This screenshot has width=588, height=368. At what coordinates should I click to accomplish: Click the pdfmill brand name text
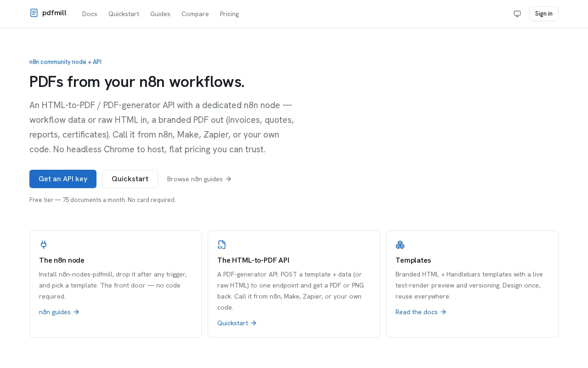pyautogui.click(x=54, y=13)
